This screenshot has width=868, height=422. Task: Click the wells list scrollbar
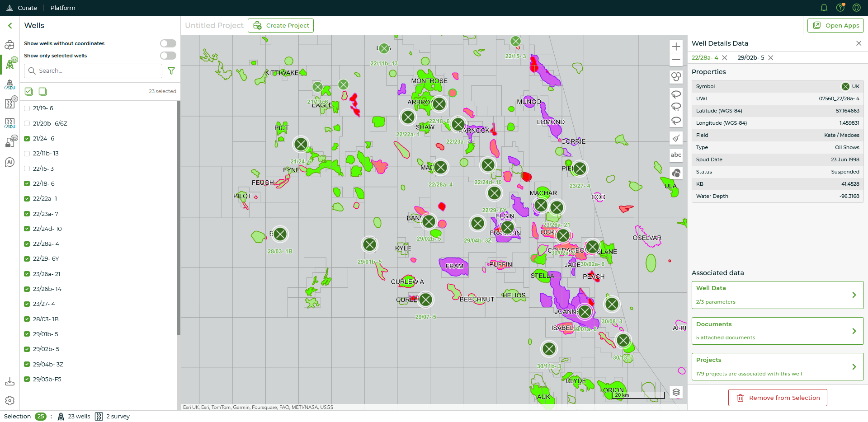[179, 218]
